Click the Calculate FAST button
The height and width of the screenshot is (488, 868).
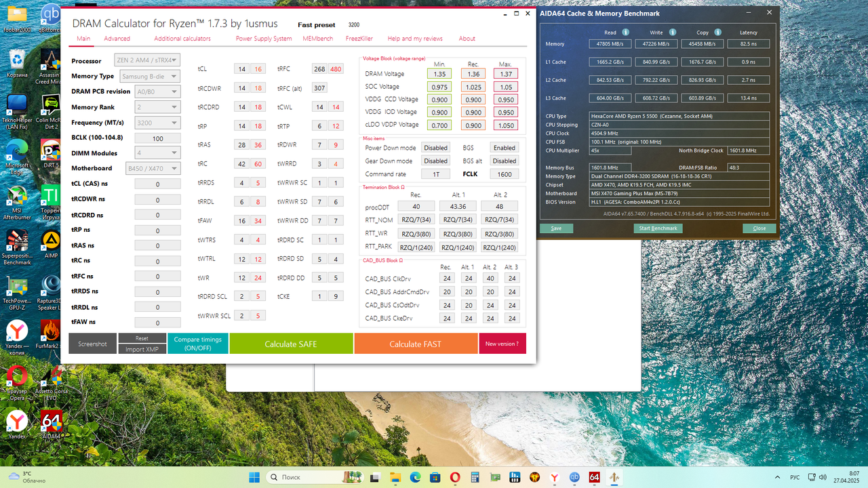[x=416, y=344]
